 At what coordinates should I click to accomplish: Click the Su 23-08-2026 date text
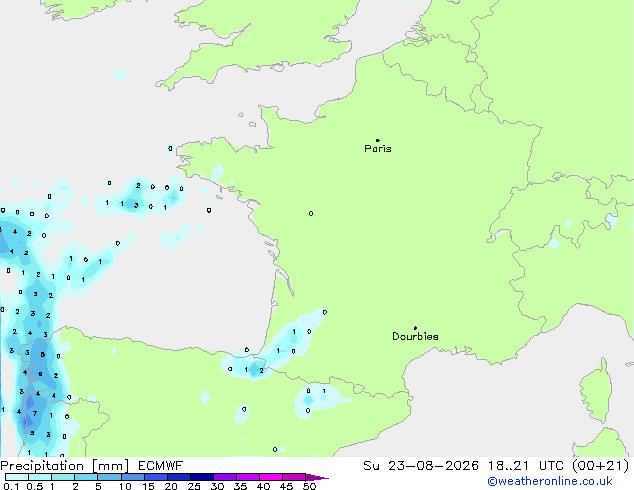(x=421, y=466)
